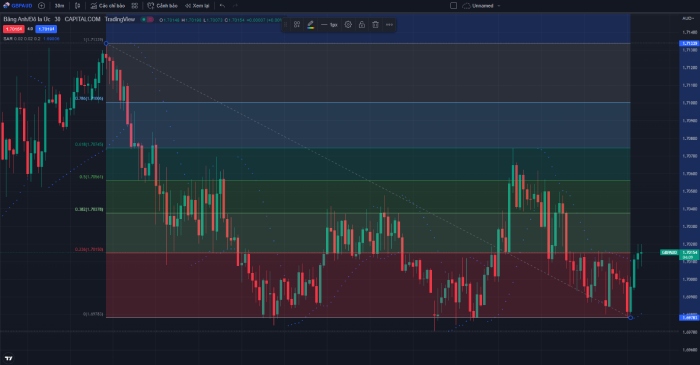
Task: Click the 0.786 Fibonacci level label
Action: (89, 99)
